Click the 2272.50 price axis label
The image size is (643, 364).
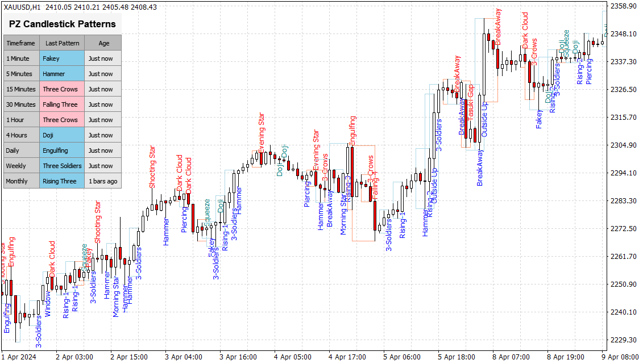623,229
